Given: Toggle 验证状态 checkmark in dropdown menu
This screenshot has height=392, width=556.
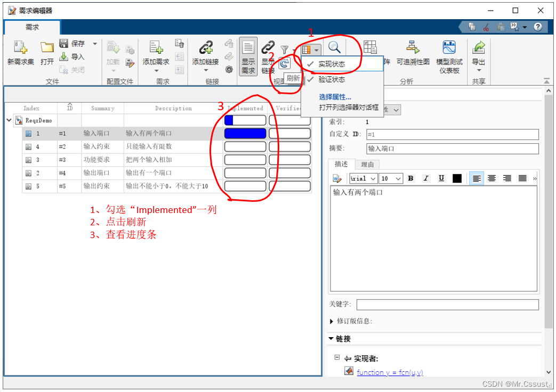Looking at the screenshot, I should (332, 79).
